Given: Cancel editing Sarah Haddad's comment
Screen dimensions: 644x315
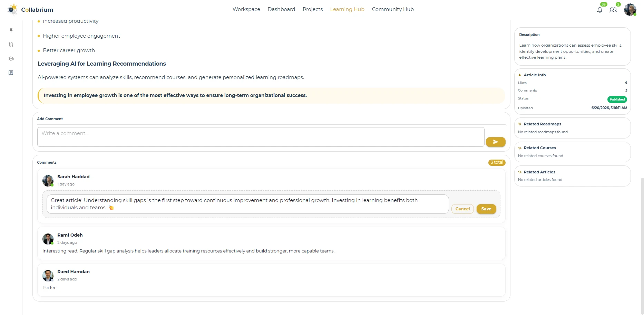Looking at the screenshot, I should pos(462,209).
